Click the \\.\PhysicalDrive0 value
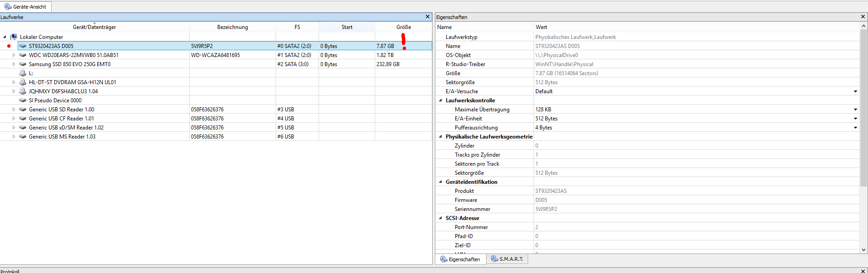 [557, 55]
